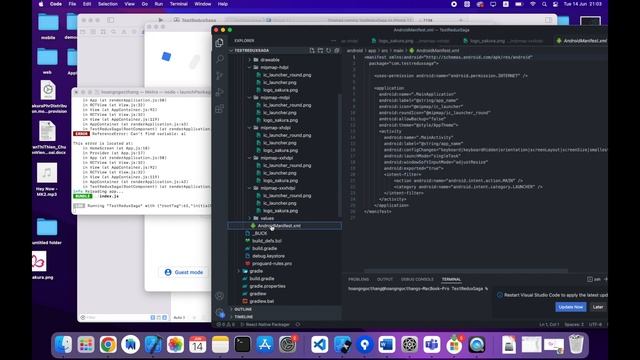640x360 pixels.
Task: Open Photos from the Dock
Action: point(175,345)
